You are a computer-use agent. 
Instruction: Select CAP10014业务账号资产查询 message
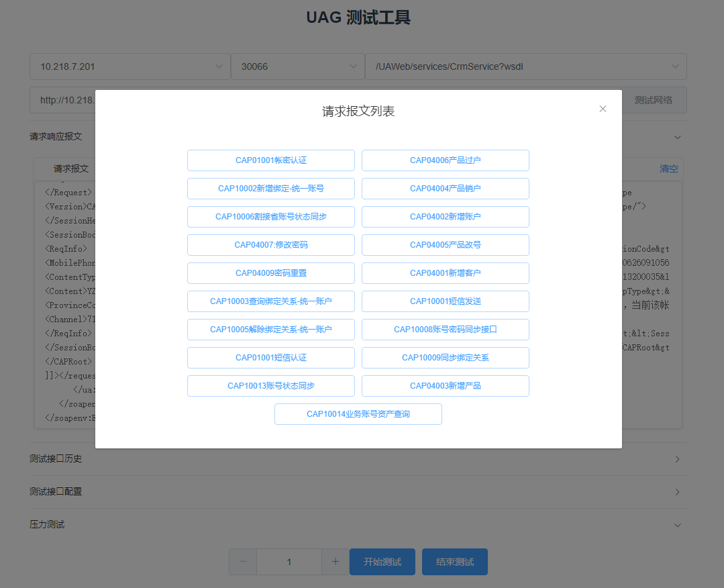click(358, 414)
